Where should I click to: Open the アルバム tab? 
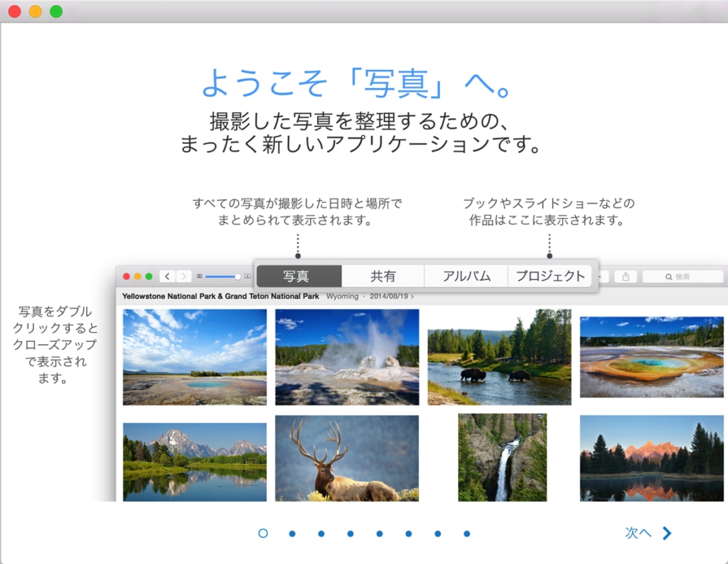tap(466, 276)
